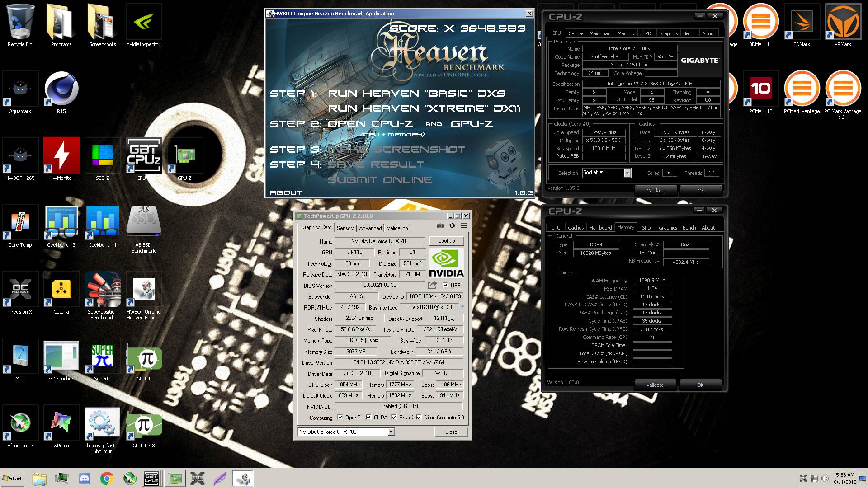Open wPrime desktop shortcut
The height and width of the screenshot is (488, 868).
point(61,427)
